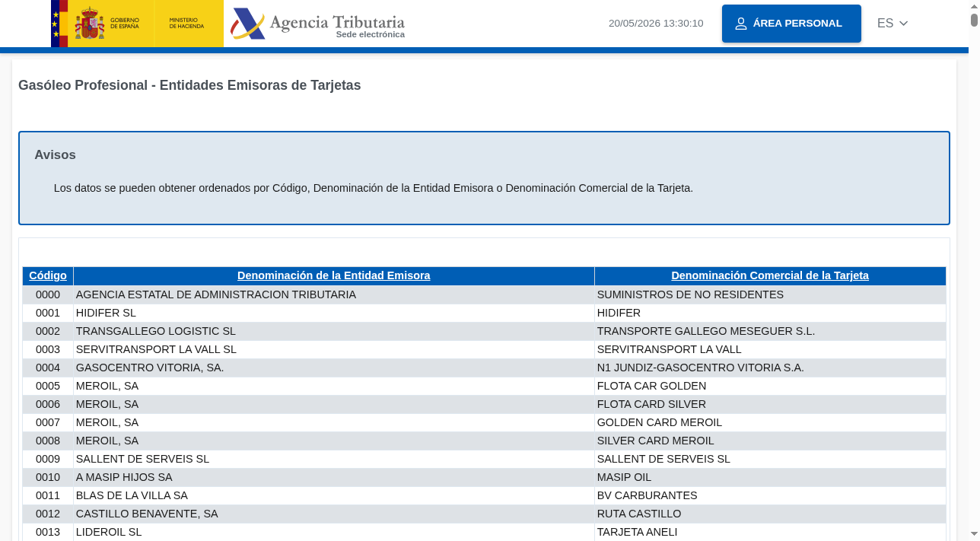Screen dimensions: 980x541
Task: Open the Área Personal button
Action: pos(791,24)
